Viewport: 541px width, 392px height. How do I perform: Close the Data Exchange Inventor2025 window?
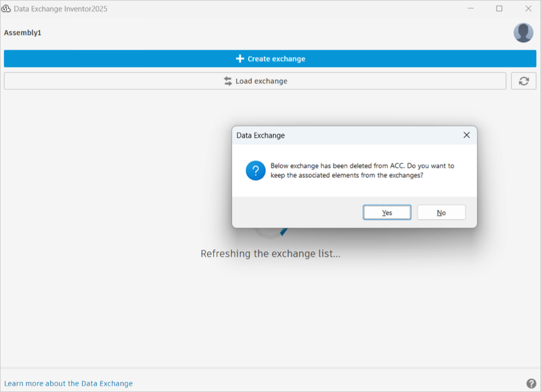pos(528,8)
